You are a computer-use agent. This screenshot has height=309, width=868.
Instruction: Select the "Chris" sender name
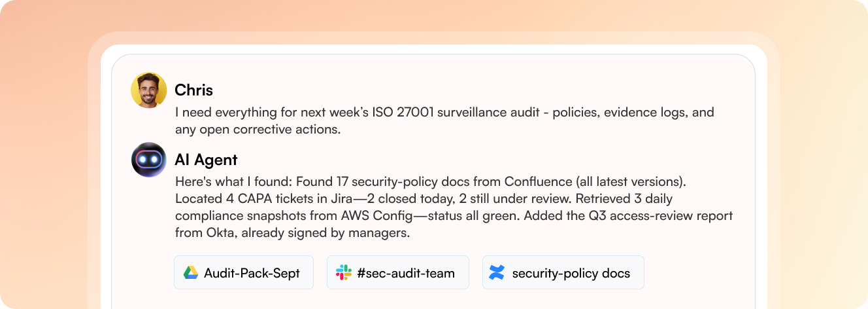193,90
